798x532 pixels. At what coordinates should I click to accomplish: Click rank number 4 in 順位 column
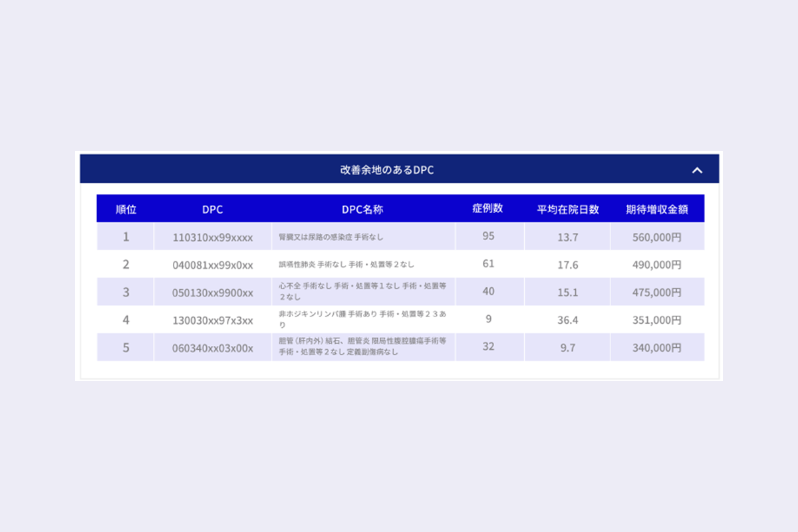coord(126,320)
